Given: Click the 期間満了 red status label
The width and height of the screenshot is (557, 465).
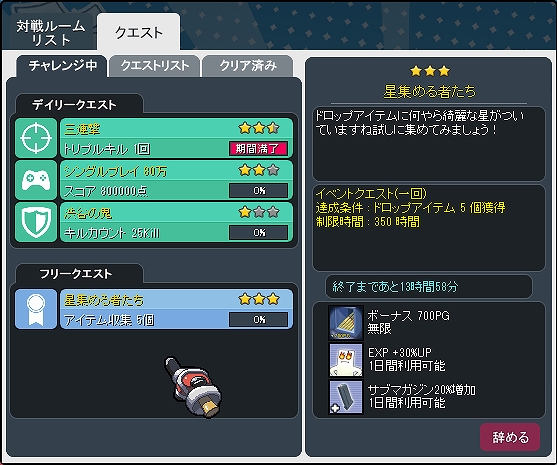Looking at the screenshot, I should (258, 148).
